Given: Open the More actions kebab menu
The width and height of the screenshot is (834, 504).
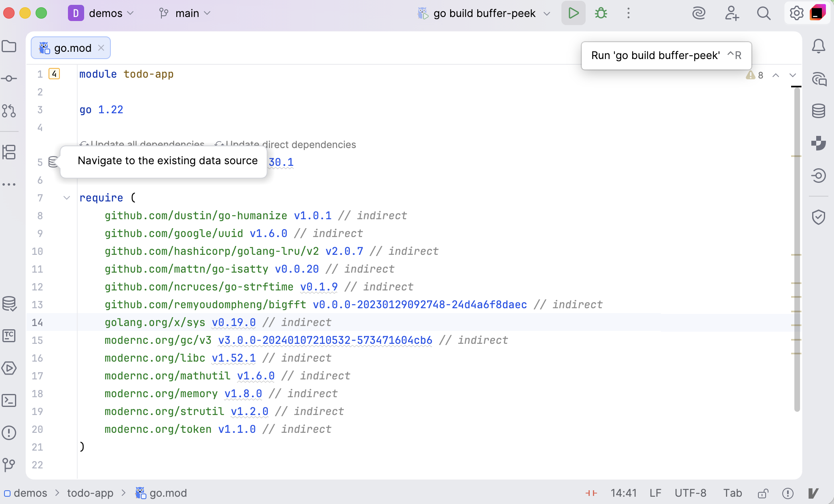Looking at the screenshot, I should tap(629, 13).
